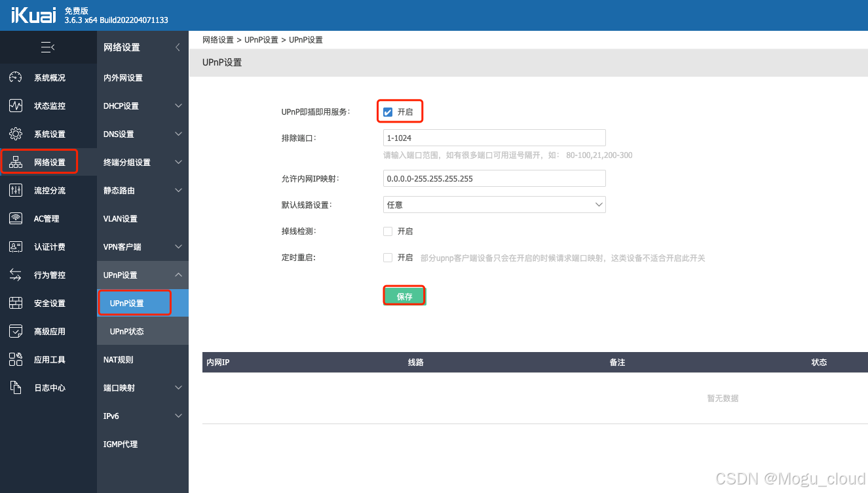Open 行为管控 in the main menu
Viewport: 868px width, 493px height.
pos(48,275)
